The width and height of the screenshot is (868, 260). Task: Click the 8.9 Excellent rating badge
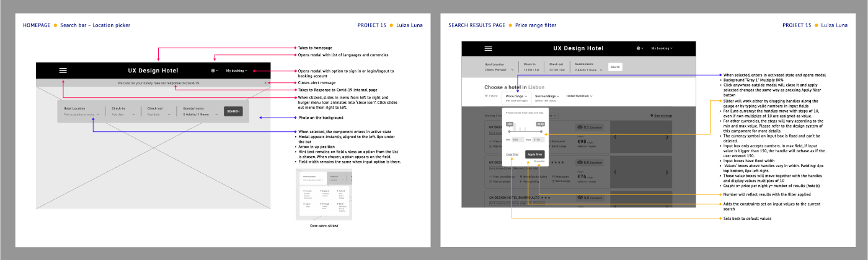[589, 162]
